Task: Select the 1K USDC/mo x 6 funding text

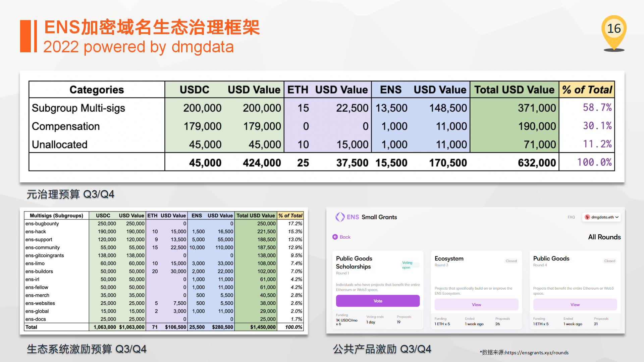Action: coord(347,322)
